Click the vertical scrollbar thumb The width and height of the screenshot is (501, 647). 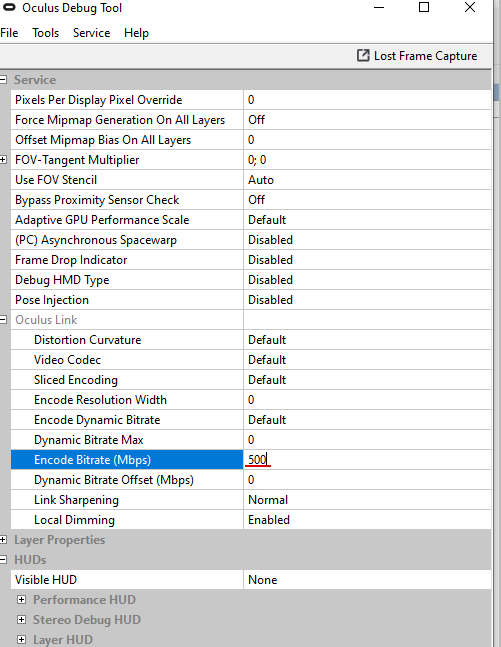497,92
